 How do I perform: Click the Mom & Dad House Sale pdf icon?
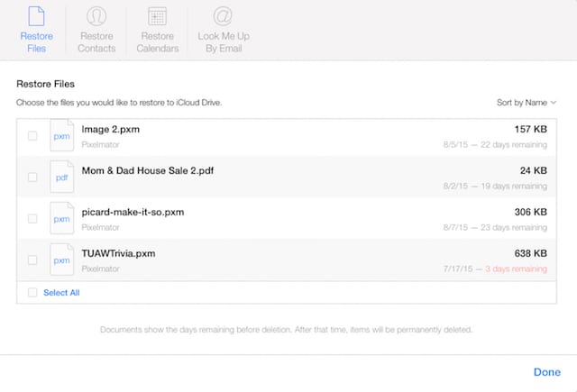click(x=61, y=178)
